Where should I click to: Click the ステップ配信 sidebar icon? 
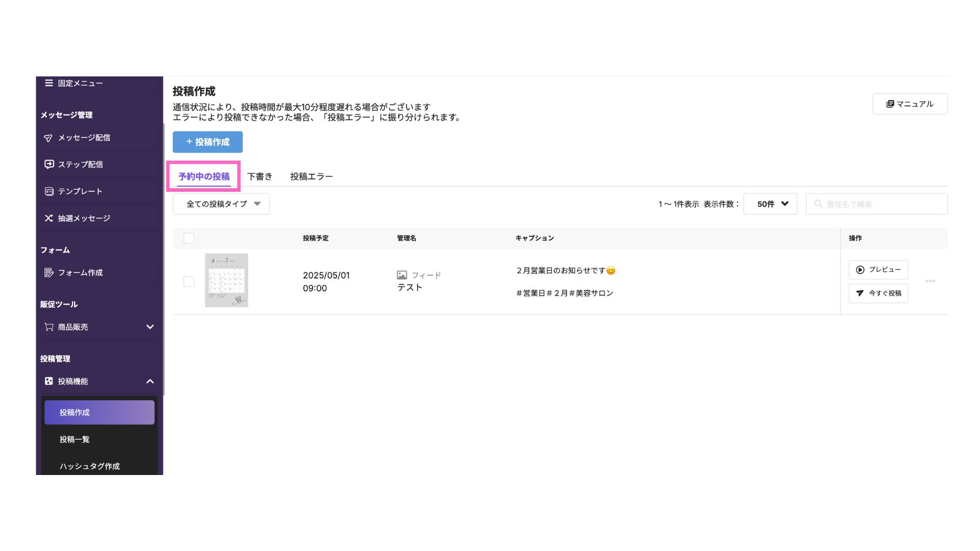point(49,164)
